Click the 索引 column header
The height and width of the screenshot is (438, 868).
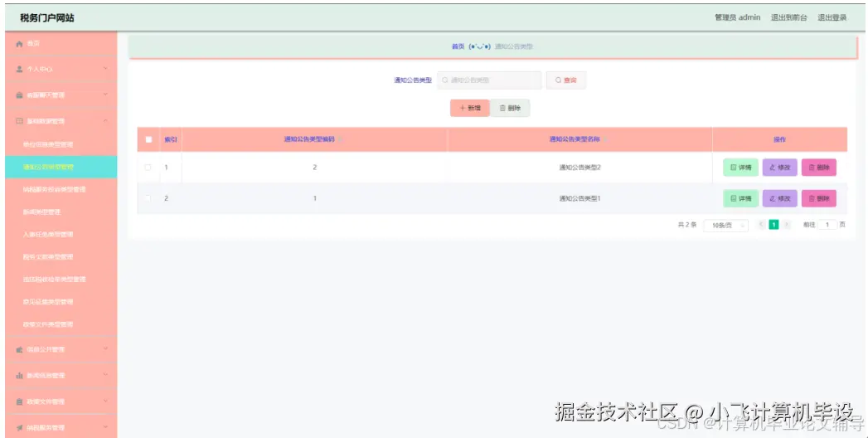tap(171, 139)
